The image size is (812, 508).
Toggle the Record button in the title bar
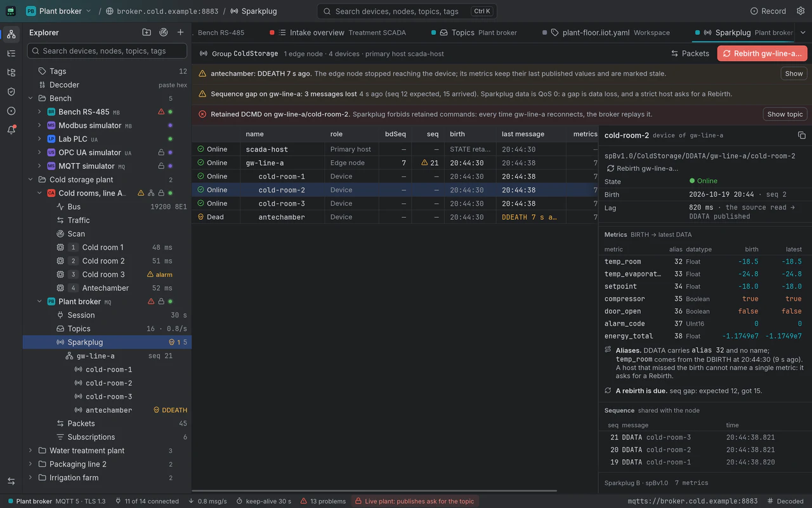[x=768, y=11]
